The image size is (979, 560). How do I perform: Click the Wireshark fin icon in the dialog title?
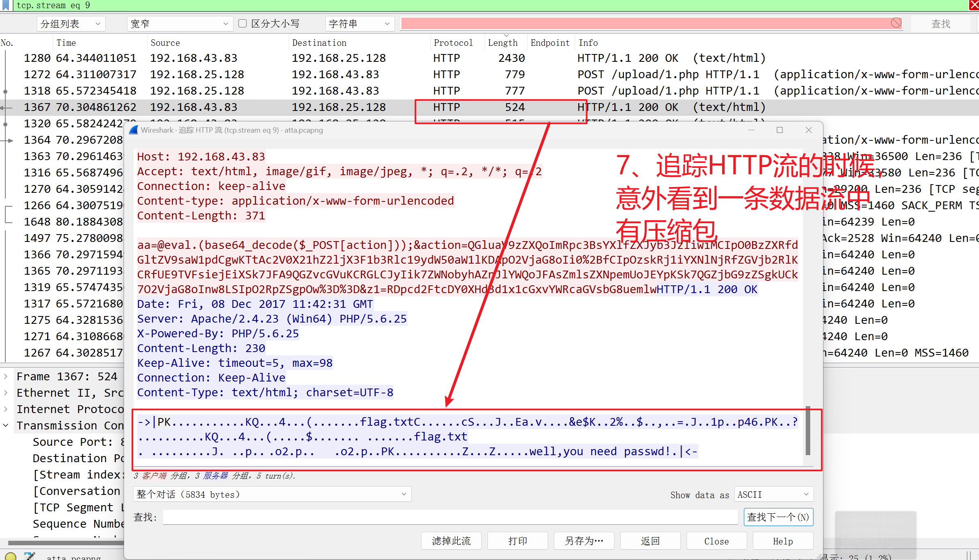pyautogui.click(x=134, y=130)
